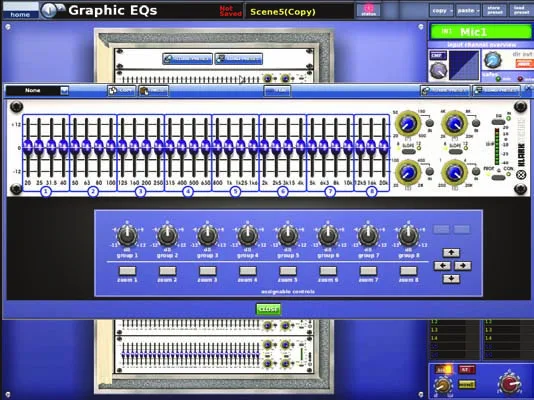Select fader group number 7 circle
This screenshot has height=400, width=534.
coord(330,192)
